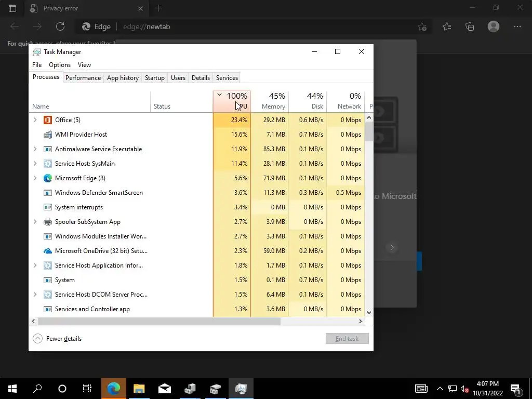Close the Privacy error tab
Screen dimensions: 532x399
140,8
